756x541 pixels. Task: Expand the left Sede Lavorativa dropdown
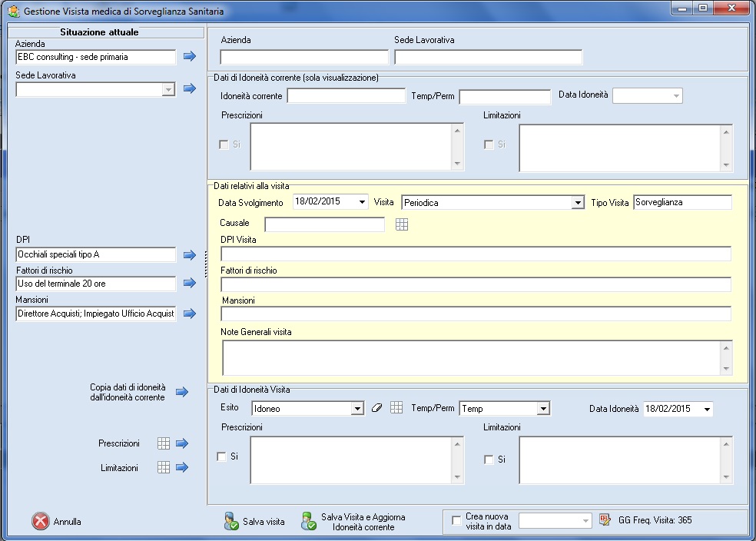[168, 90]
